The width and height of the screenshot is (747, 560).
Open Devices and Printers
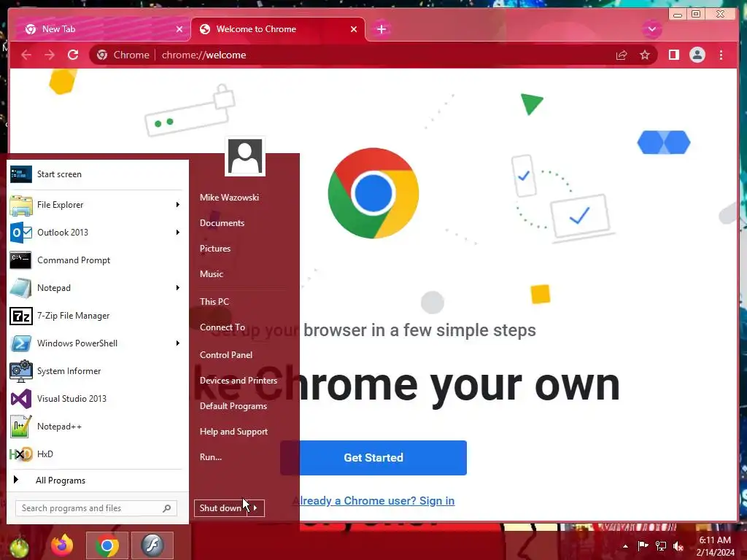239,381
